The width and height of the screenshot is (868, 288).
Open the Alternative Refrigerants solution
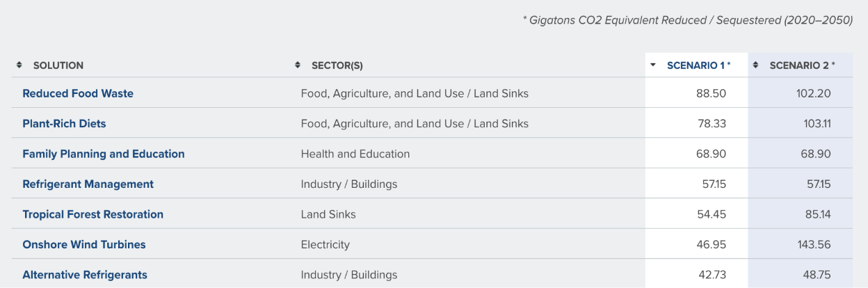click(x=85, y=275)
